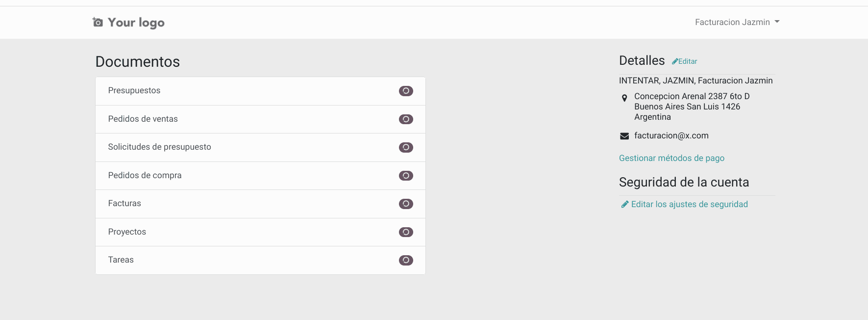This screenshot has width=868, height=320.
Task: Click the Tareas count badge
Action: point(406,260)
